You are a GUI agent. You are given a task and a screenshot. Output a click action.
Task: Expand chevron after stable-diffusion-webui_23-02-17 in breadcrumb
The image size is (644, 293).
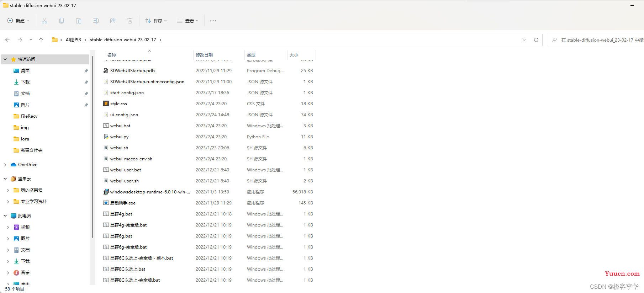160,40
